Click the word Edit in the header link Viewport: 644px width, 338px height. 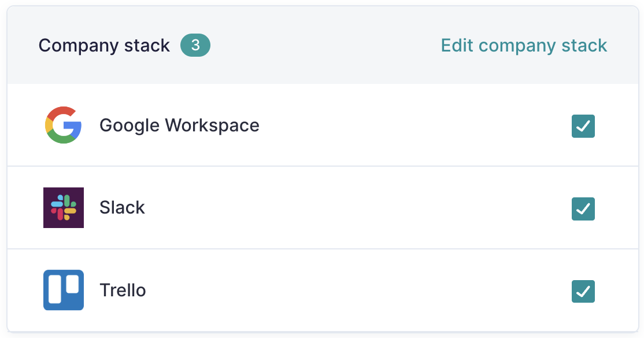coord(457,45)
